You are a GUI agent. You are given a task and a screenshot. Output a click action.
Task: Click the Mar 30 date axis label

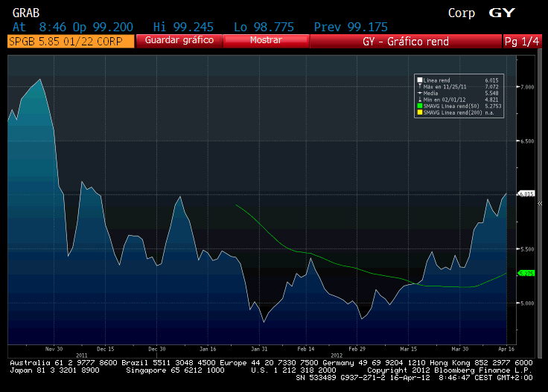[x=459, y=349]
